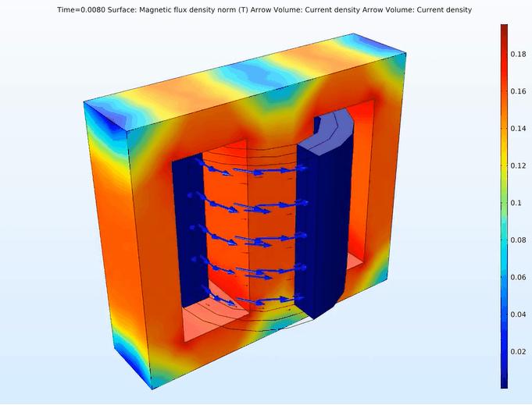The image size is (532, 405).
Task: Select the yellow band of the color legend
Action: click(505, 168)
